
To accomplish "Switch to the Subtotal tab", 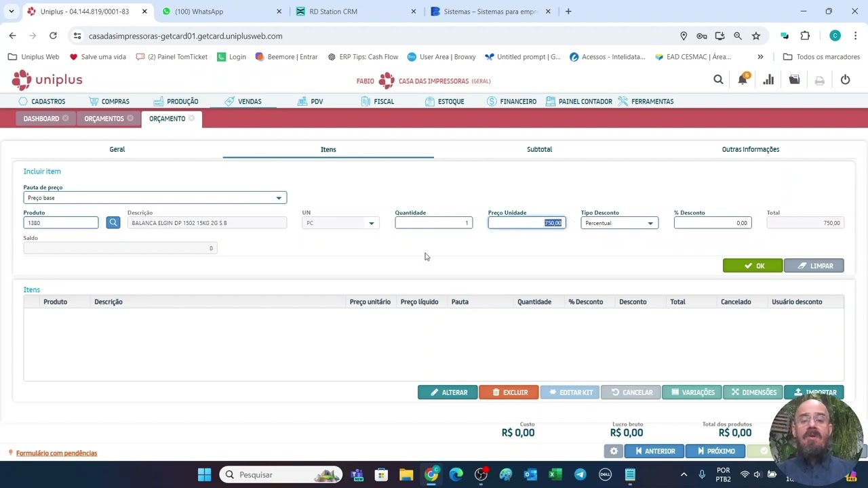I will pyautogui.click(x=540, y=149).
